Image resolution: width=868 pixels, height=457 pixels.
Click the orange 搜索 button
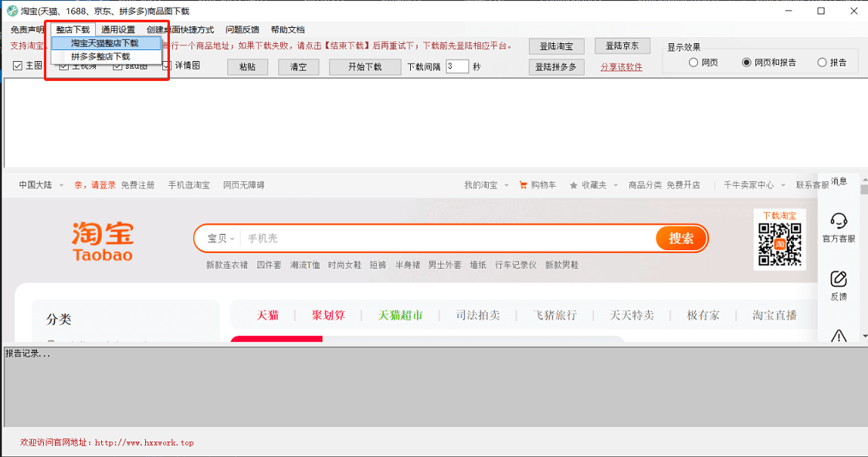coord(681,239)
